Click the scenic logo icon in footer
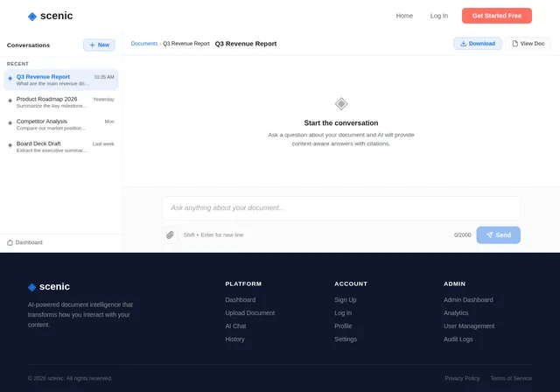 [x=31, y=287]
